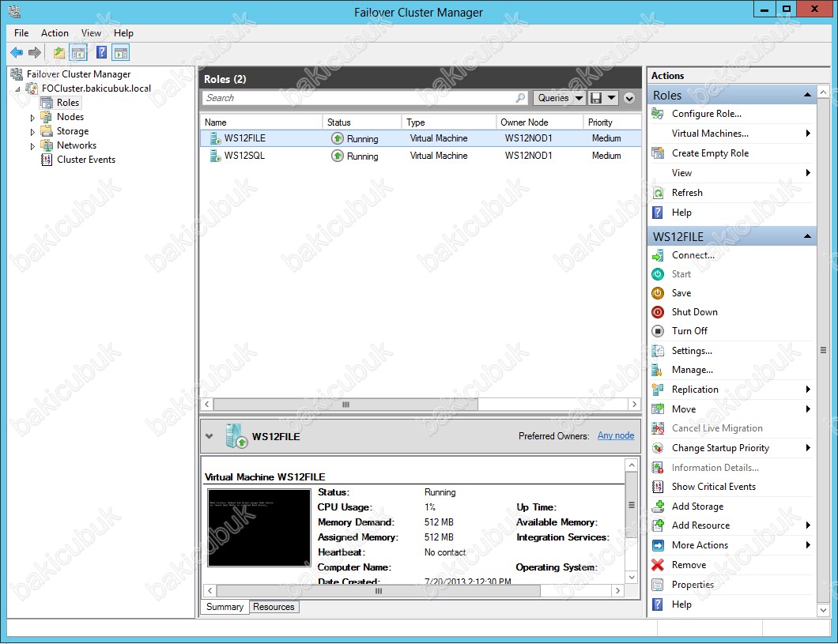838x644 pixels.
Task: Open the Action menu
Action: (55, 33)
